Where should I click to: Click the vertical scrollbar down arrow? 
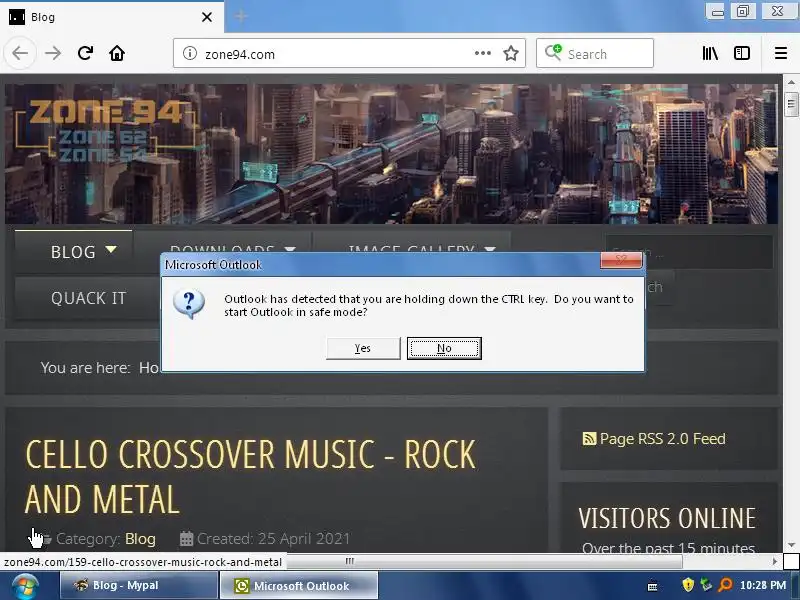[791, 545]
